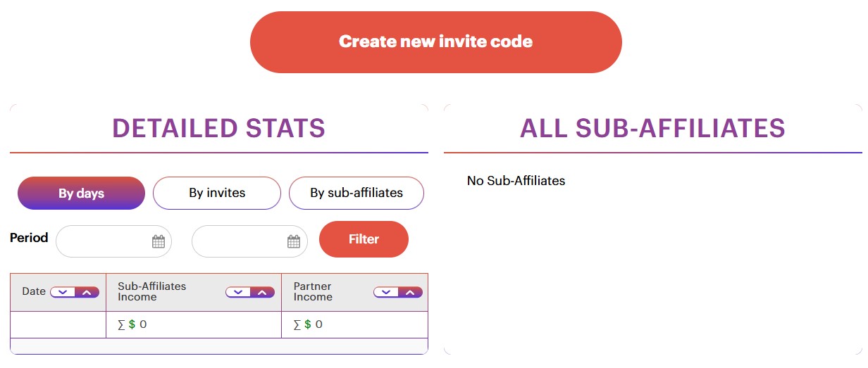Sort Partner Income ascending via up arrow
This screenshot has width=868, height=368.
[410, 292]
